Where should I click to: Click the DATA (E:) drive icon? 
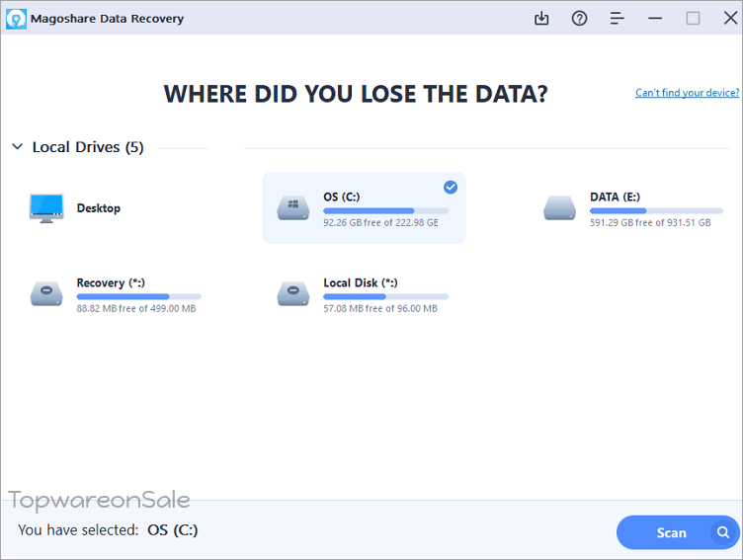559,208
